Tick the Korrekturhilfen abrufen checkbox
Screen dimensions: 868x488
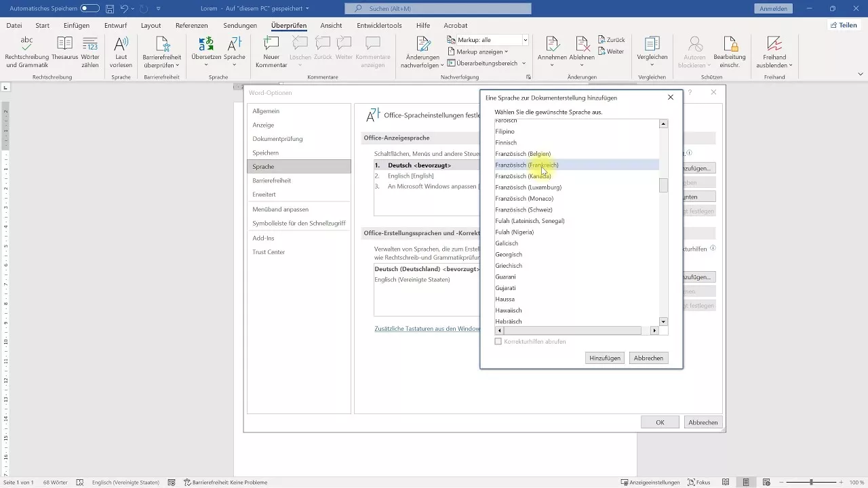point(498,342)
